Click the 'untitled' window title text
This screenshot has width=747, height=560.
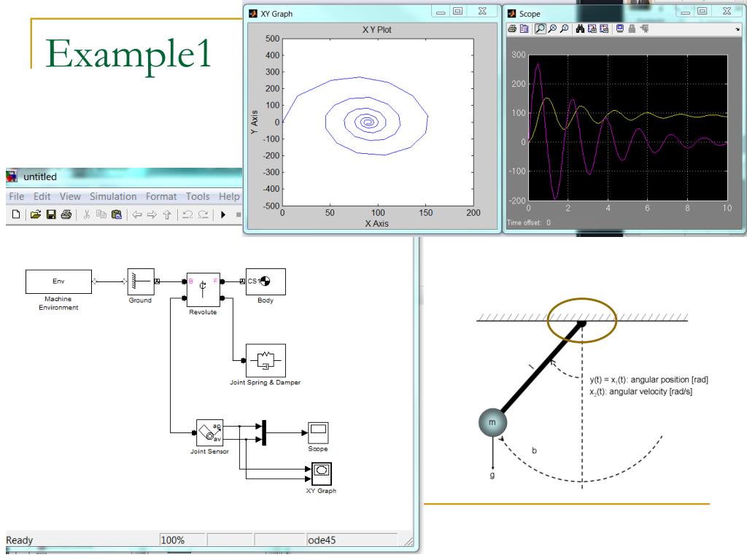40,176
